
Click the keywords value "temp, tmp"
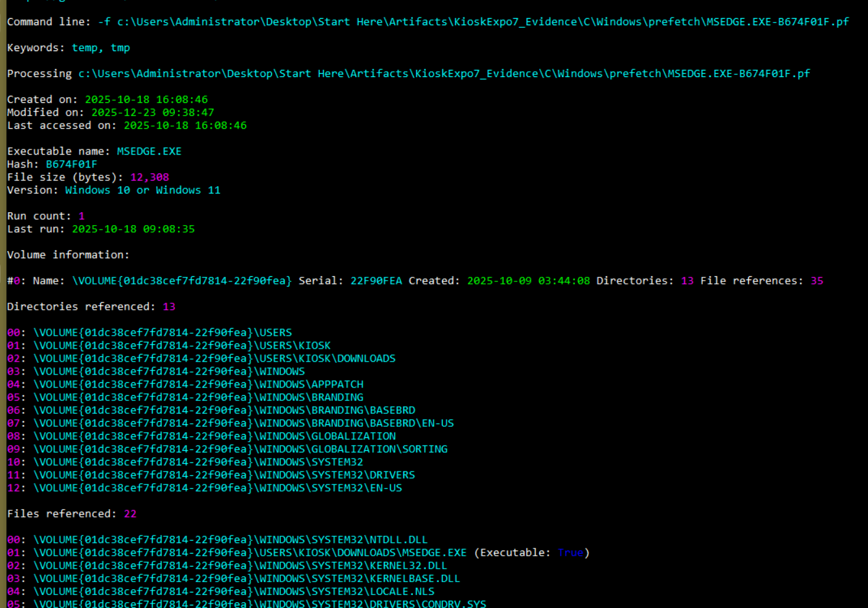101,48
